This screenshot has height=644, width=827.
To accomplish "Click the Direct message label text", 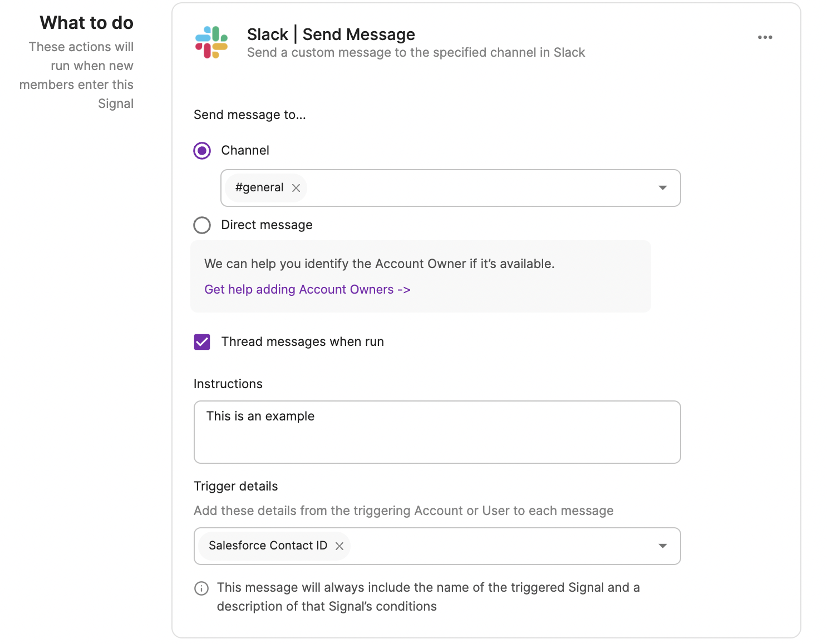I will [x=267, y=225].
